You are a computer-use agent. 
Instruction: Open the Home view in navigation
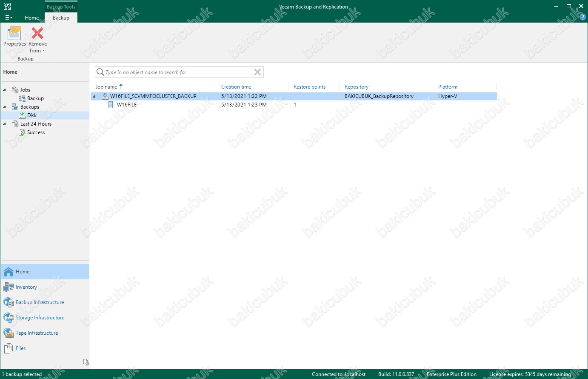(45, 272)
